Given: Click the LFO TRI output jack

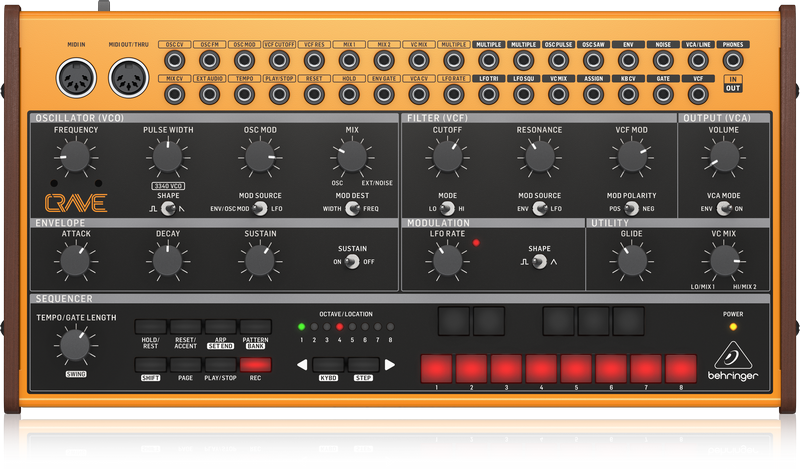Looking at the screenshot, I should click(x=489, y=93).
